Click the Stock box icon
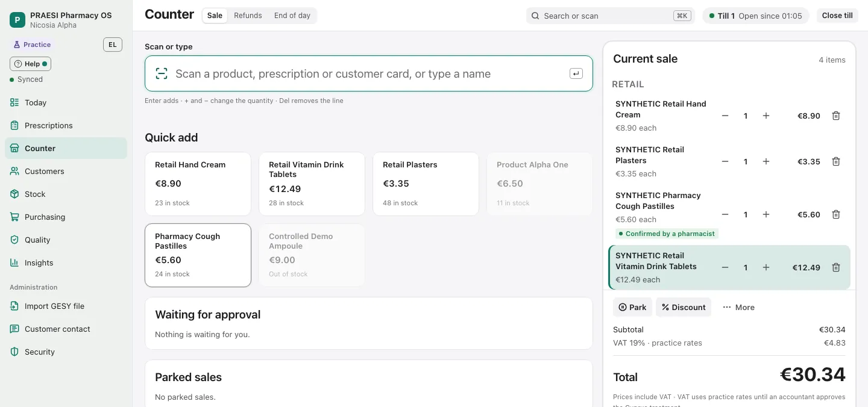The height and width of the screenshot is (407, 868). pyautogui.click(x=14, y=194)
